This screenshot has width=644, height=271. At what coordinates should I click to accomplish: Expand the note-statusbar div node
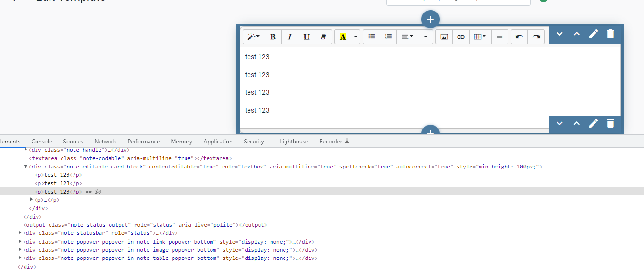(20, 233)
